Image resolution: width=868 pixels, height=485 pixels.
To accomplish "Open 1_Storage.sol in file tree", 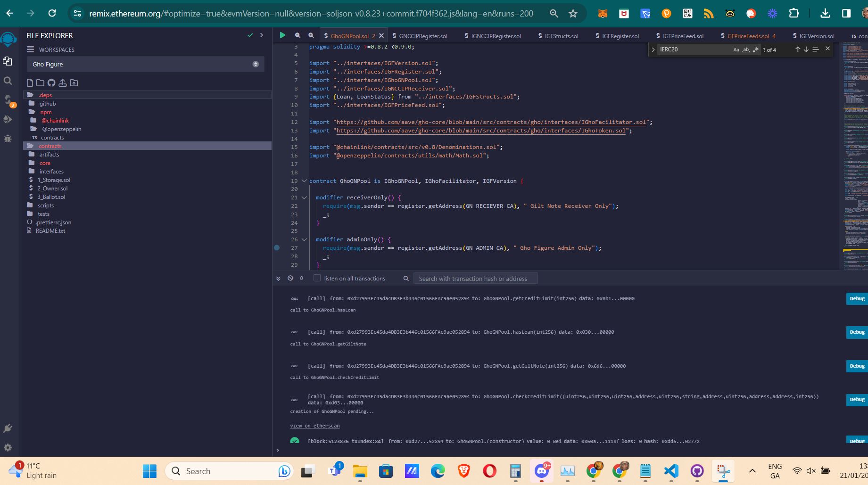I will (x=54, y=180).
